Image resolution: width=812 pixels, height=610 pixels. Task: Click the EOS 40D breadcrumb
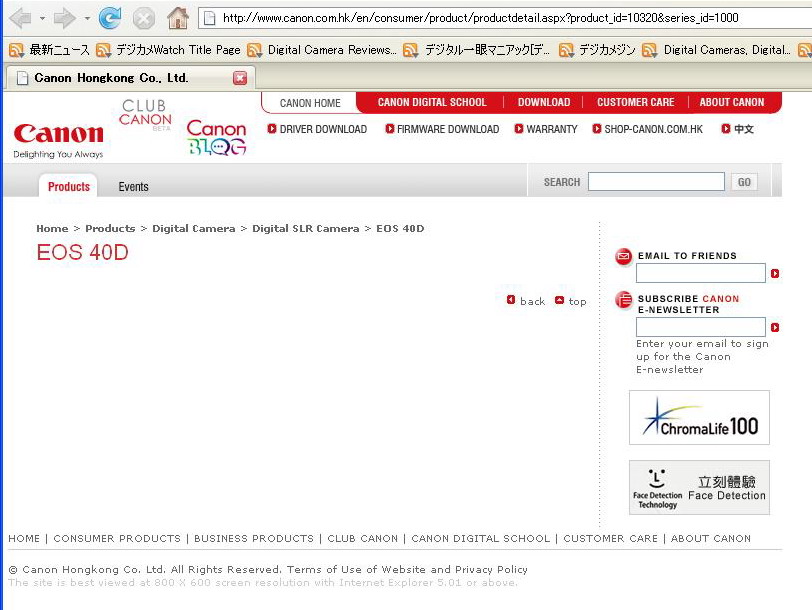click(x=400, y=228)
